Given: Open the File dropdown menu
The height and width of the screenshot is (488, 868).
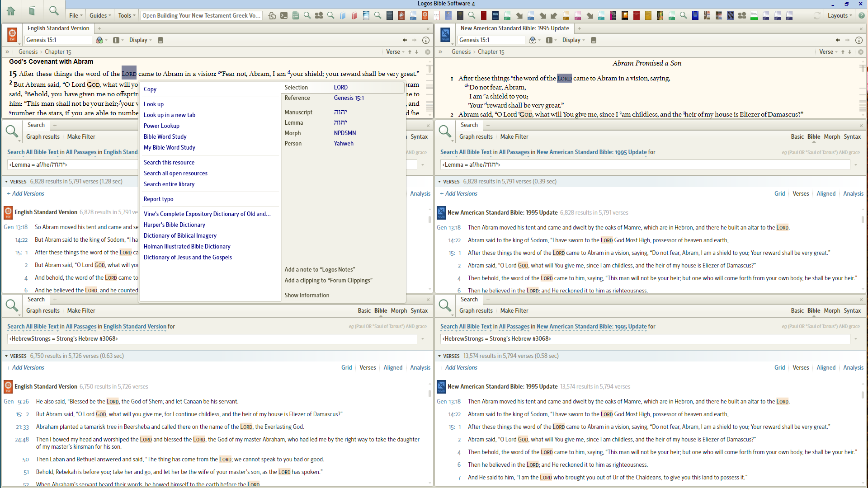Looking at the screenshot, I should [75, 15].
